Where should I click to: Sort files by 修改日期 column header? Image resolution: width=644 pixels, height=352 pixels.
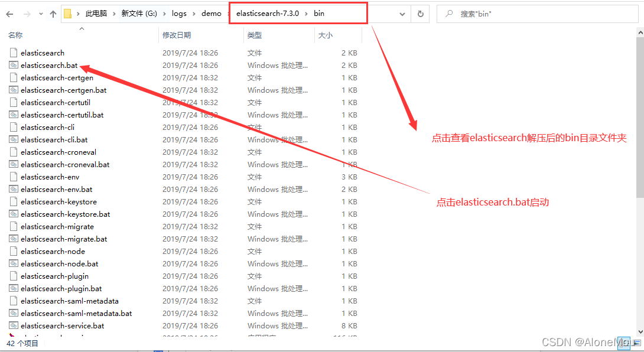coord(177,35)
